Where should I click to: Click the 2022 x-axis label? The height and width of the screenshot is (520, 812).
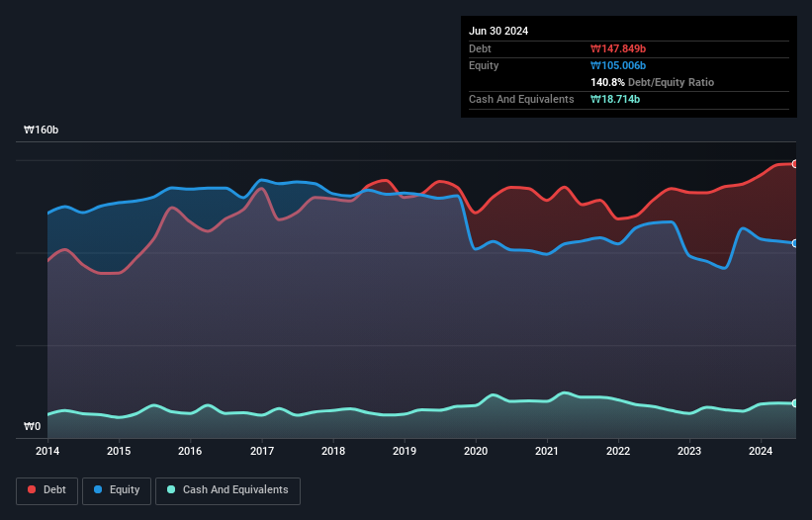pyautogui.click(x=618, y=451)
